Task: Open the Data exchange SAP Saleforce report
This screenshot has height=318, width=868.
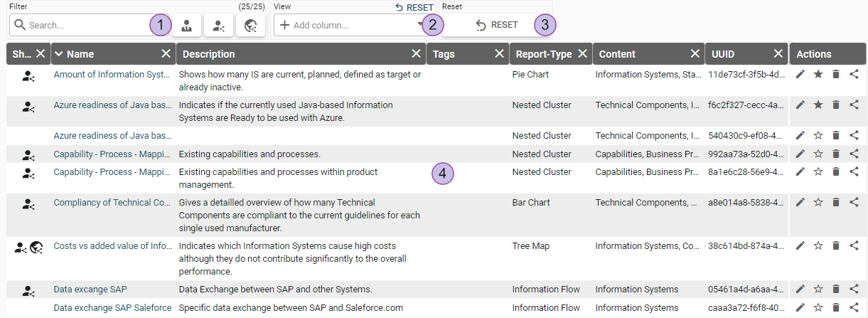Action: [x=112, y=308]
